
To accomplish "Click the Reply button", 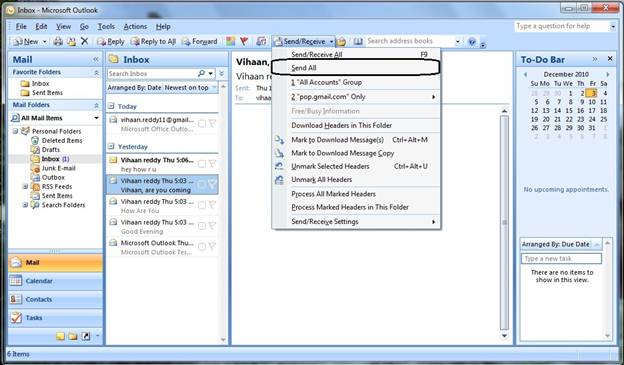I will tap(111, 41).
